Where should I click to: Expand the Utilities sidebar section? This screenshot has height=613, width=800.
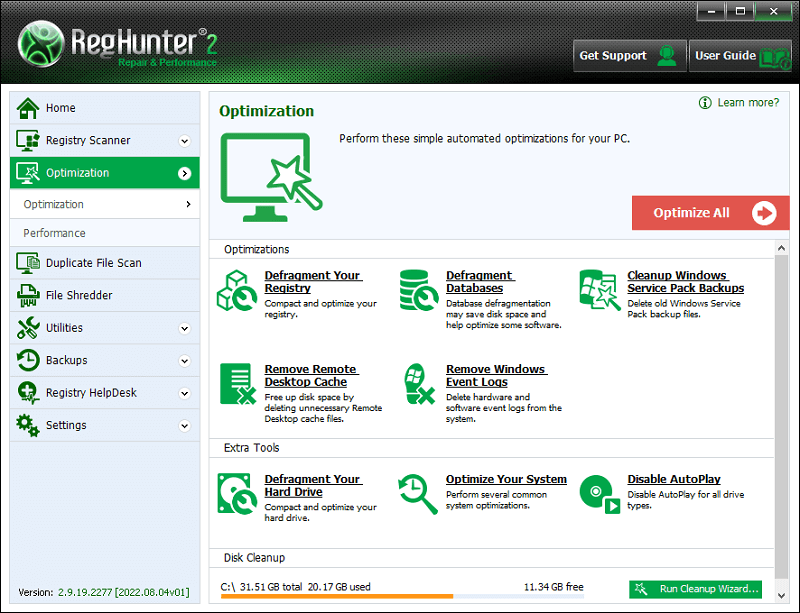[x=184, y=328]
